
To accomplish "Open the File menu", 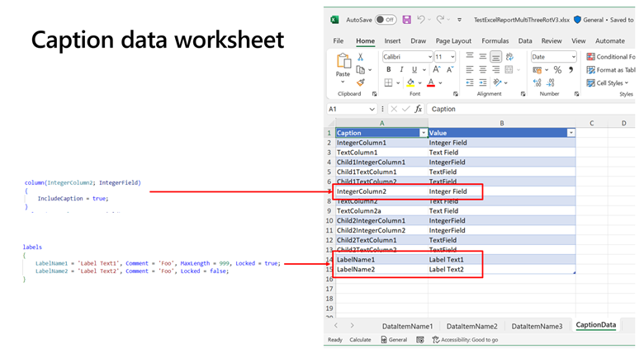I will coord(339,41).
